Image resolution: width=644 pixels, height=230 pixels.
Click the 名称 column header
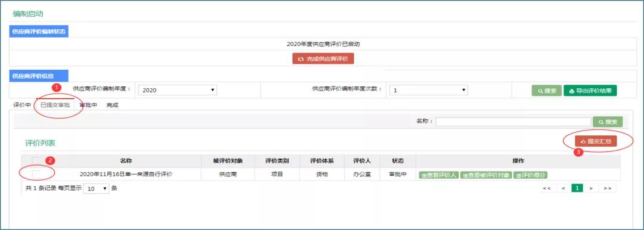[126, 161]
